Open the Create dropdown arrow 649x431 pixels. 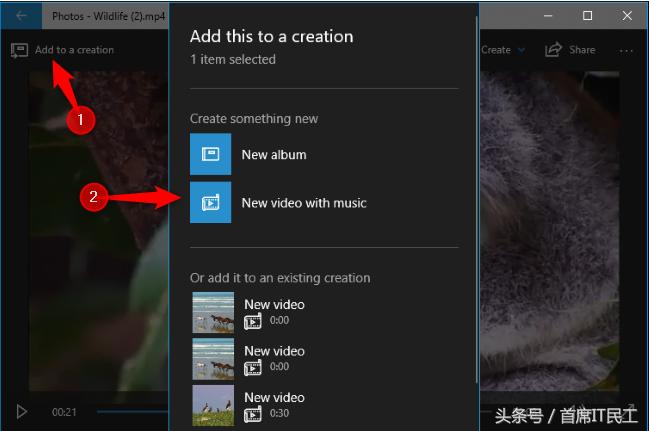pyautogui.click(x=521, y=50)
